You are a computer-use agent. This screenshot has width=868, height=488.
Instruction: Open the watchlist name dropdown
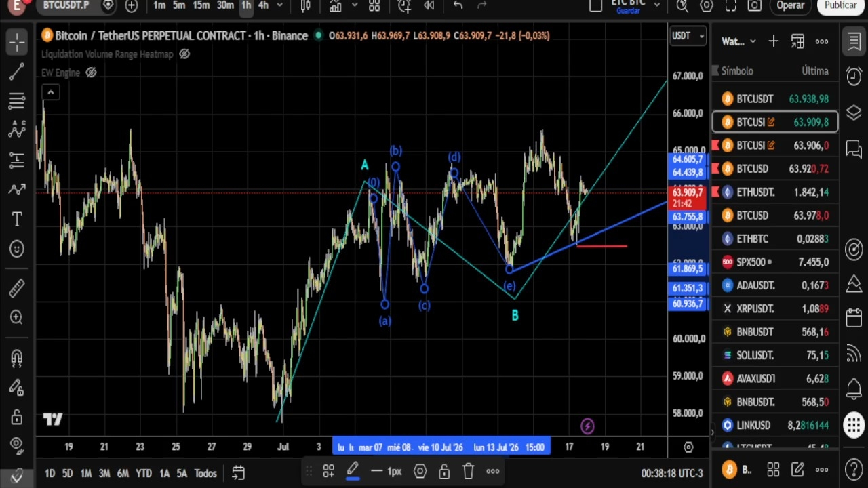(738, 41)
